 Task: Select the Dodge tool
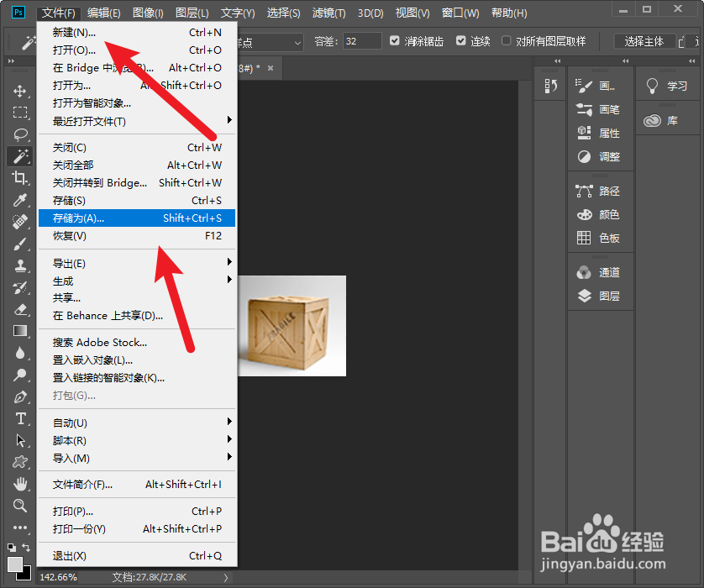click(20, 375)
